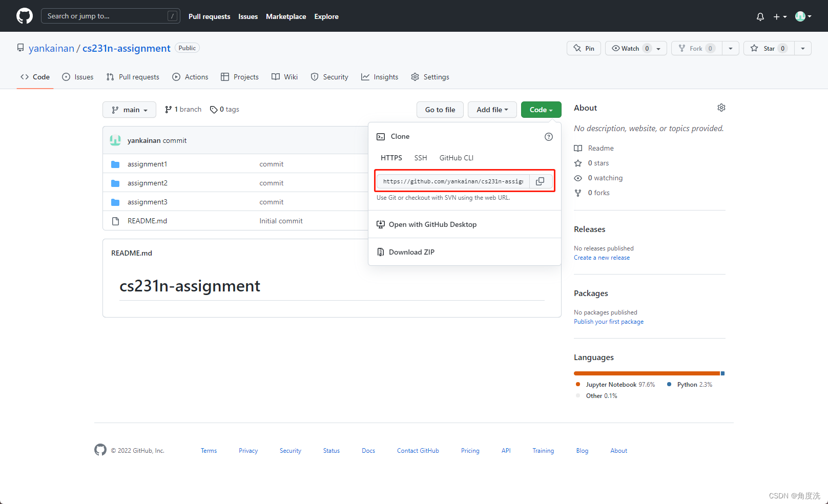Switch to the Issues repository tab
This screenshot has height=504, width=828.
[78, 77]
